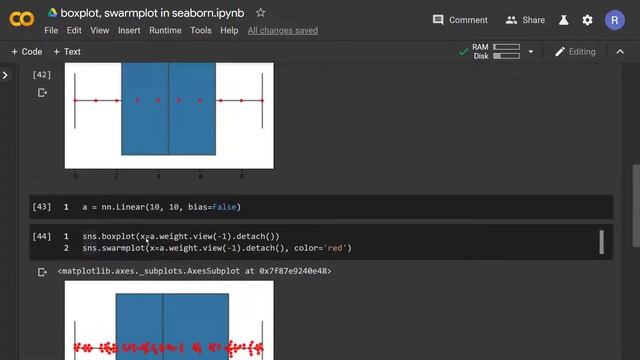Click the sns.swarmplot code line in cell 44

click(x=217, y=248)
